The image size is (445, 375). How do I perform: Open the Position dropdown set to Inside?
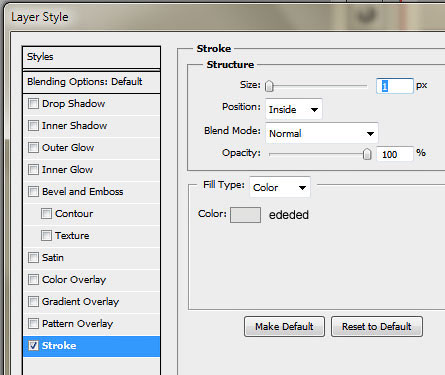(294, 109)
